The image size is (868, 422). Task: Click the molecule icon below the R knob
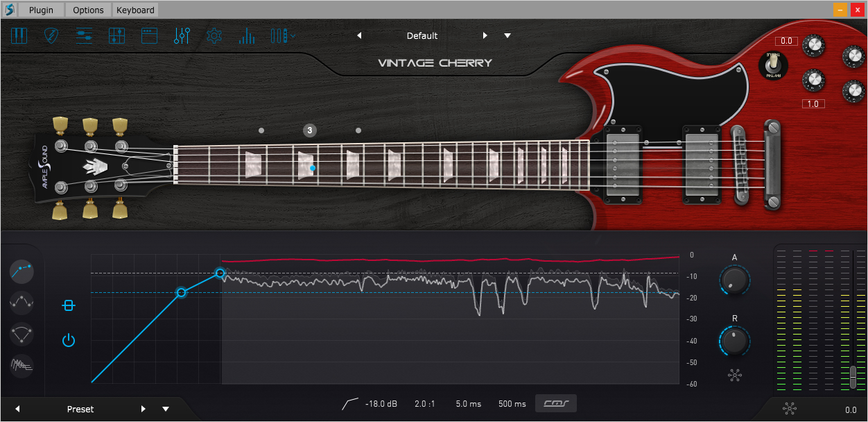click(x=735, y=375)
